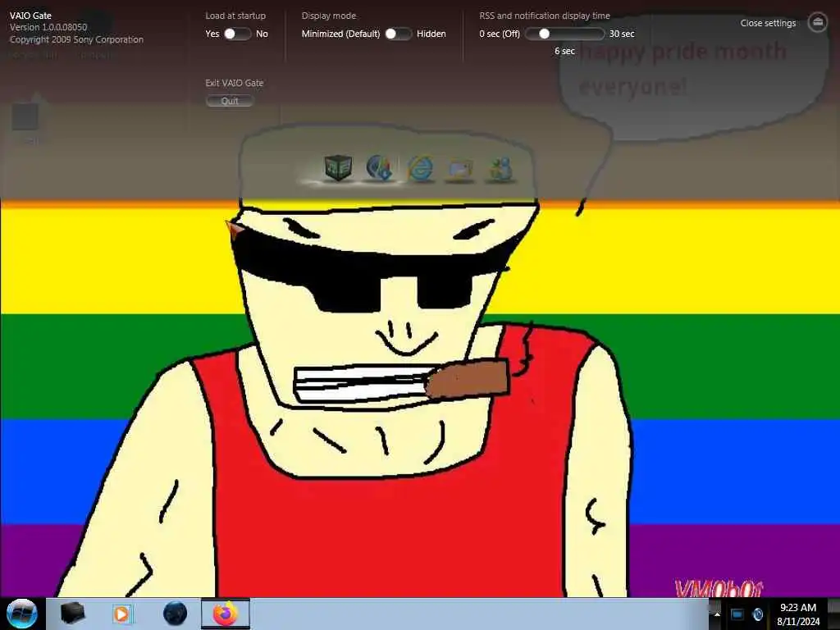840x630 pixels.
Task: Click the "30 sec" slider label
Action: point(622,34)
